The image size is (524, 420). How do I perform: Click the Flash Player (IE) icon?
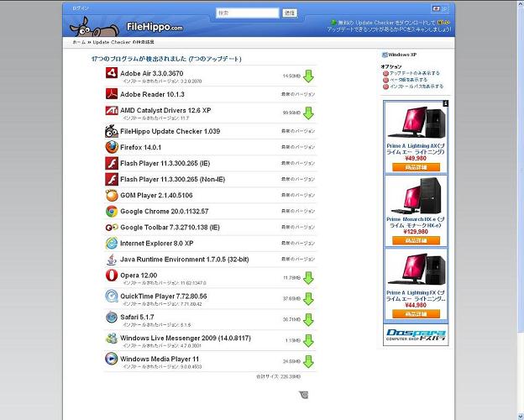[x=112, y=163]
